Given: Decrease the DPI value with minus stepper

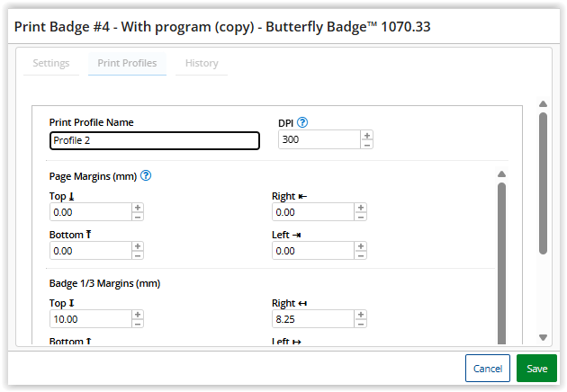Looking at the screenshot, I should [366, 144].
